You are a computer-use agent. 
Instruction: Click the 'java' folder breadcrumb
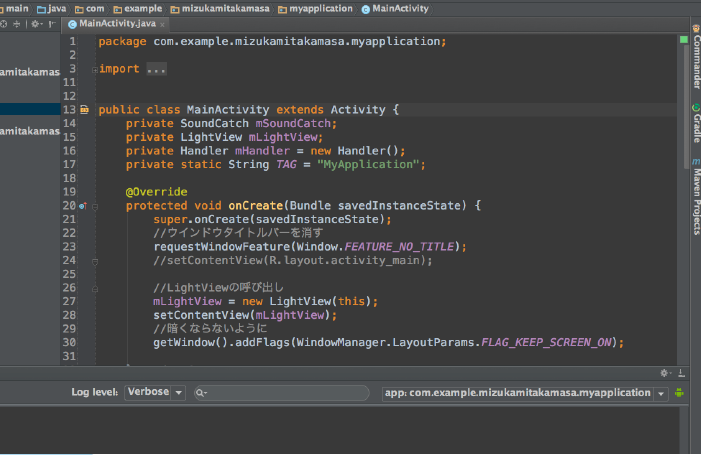tap(52, 8)
